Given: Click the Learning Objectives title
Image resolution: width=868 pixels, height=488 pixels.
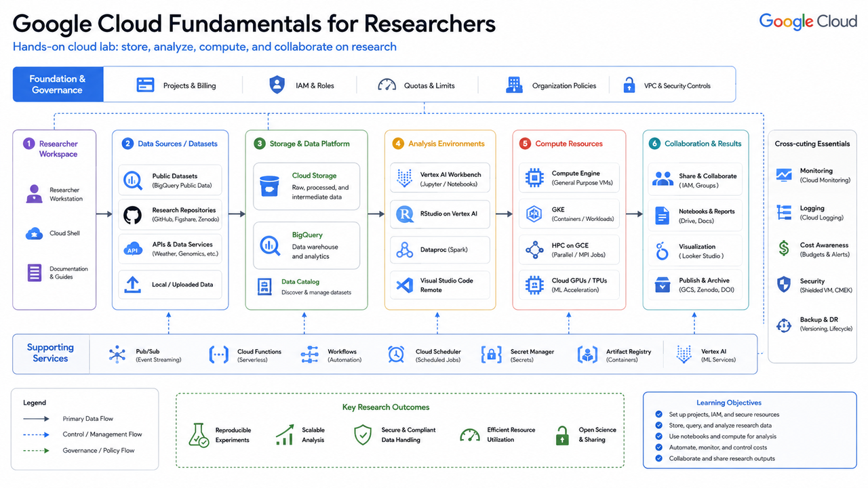Looking at the screenshot, I should [x=729, y=403].
